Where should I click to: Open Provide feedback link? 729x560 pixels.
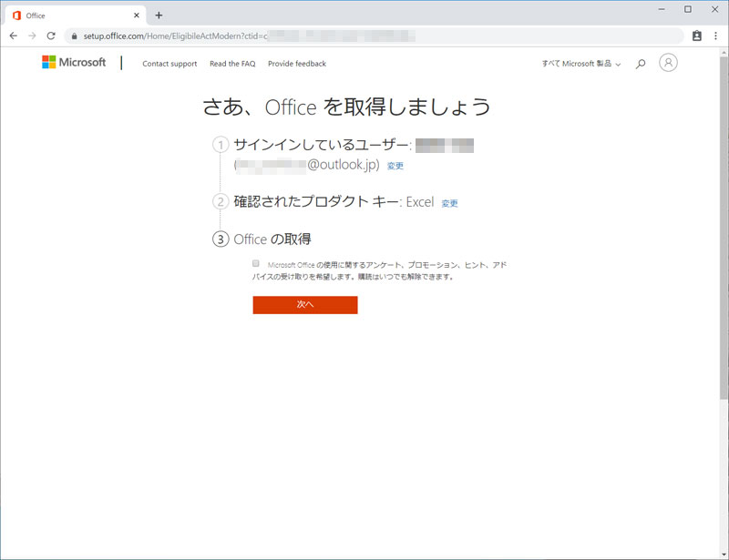pyautogui.click(x=297, y=64)
